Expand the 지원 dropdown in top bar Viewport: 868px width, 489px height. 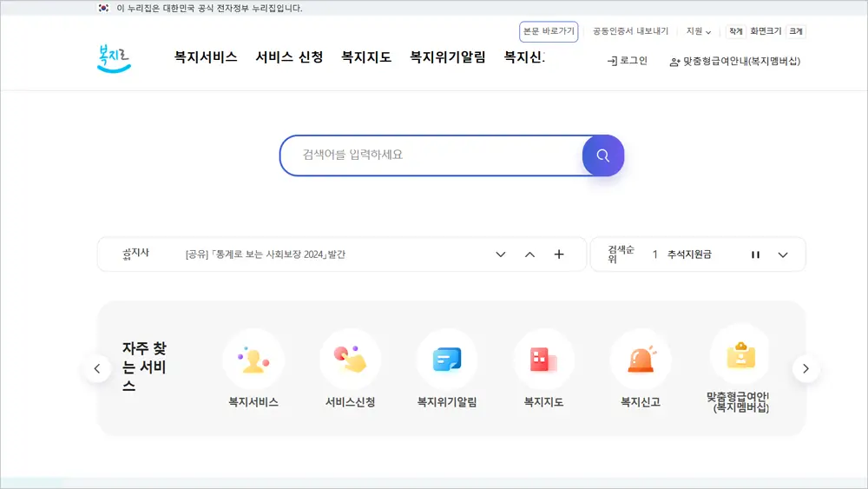698,31
